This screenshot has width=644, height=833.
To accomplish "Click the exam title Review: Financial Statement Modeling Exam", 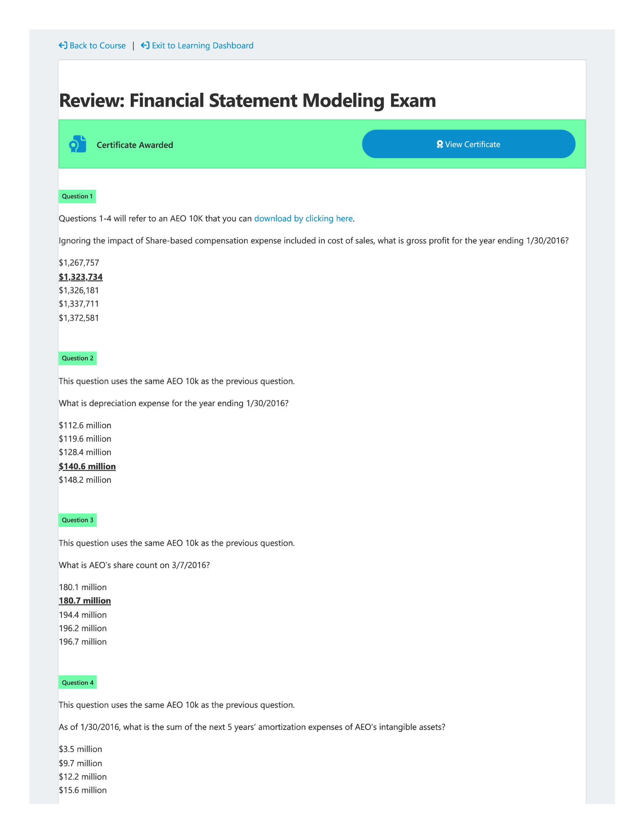I will (248, 100).
